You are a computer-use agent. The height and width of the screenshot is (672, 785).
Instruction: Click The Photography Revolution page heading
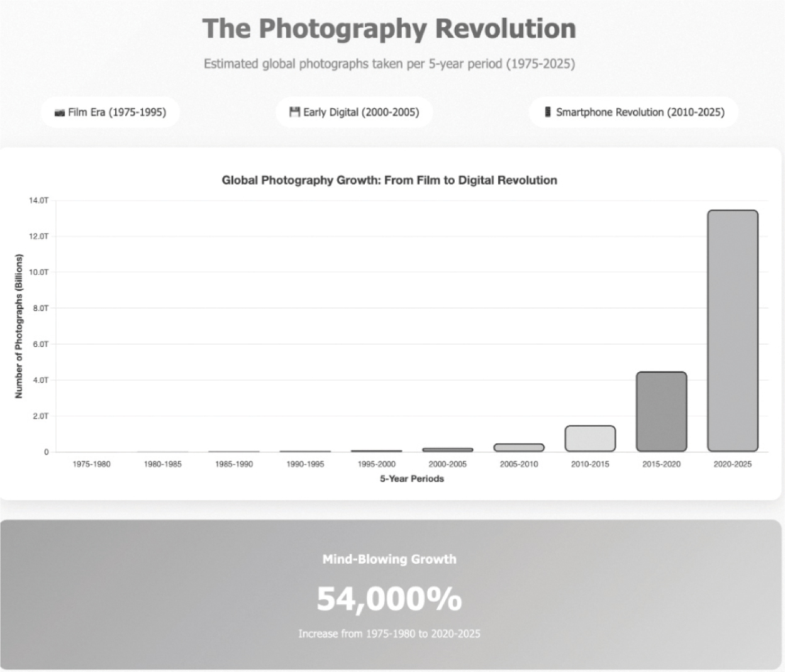coord(389,29)
